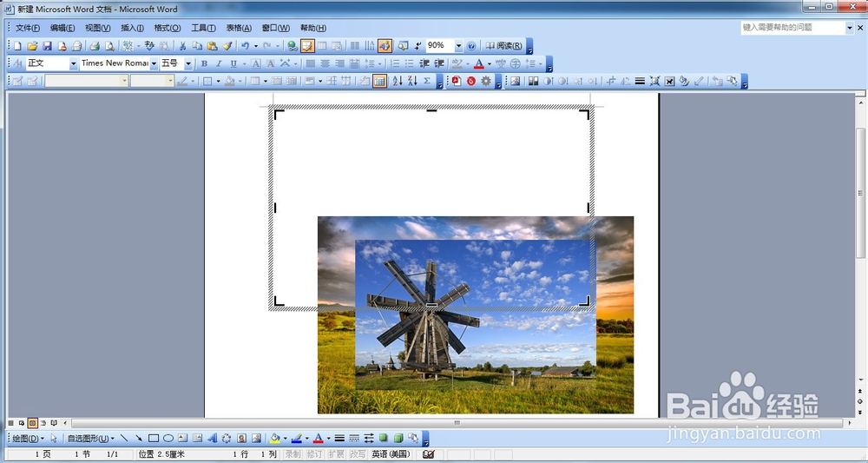This screenshot has height=463, width=868.
Task: Click the Format Picture icon
Action: click(684, 81)
